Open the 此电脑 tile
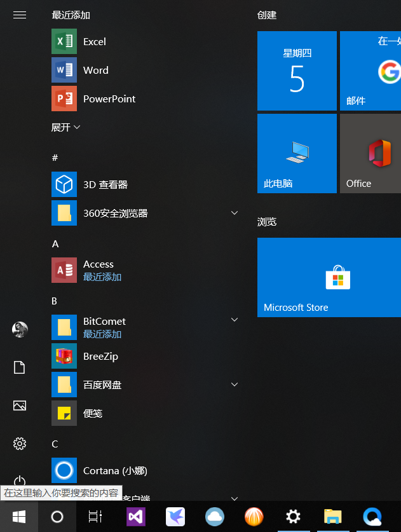This screenshot has height=532, width=401. pos(297,153)
